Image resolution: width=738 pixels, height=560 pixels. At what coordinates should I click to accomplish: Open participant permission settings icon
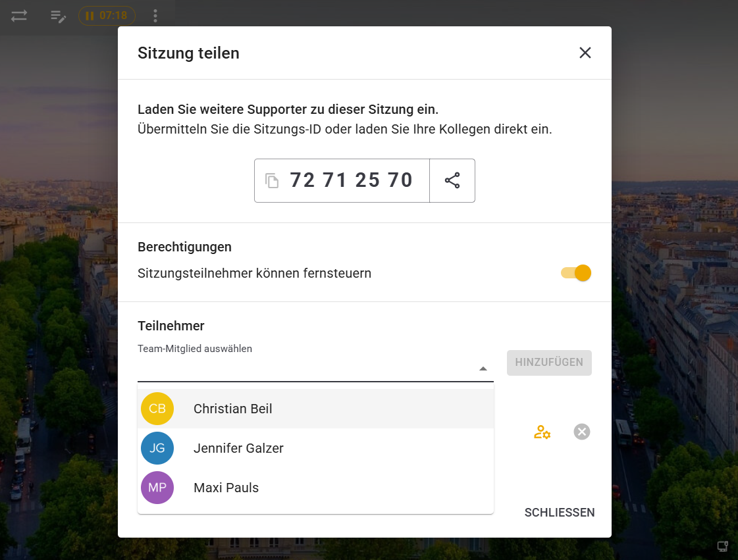tap(542, 432)
